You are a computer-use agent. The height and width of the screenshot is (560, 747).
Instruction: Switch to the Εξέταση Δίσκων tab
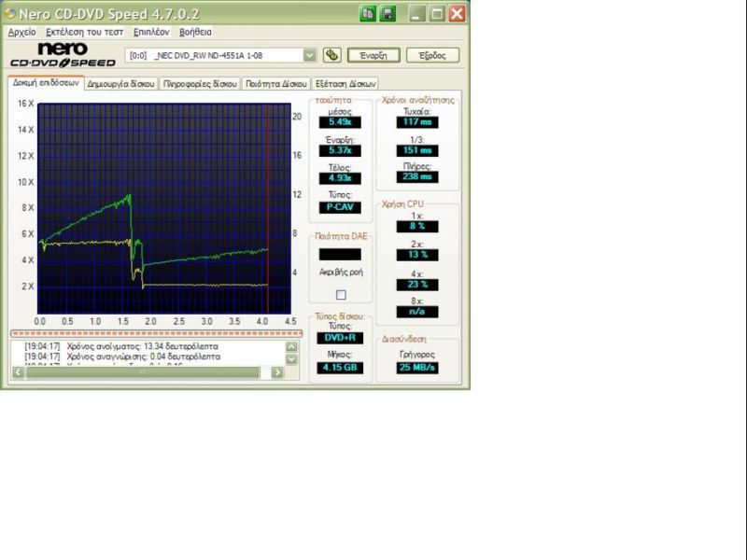pos(345,84)
